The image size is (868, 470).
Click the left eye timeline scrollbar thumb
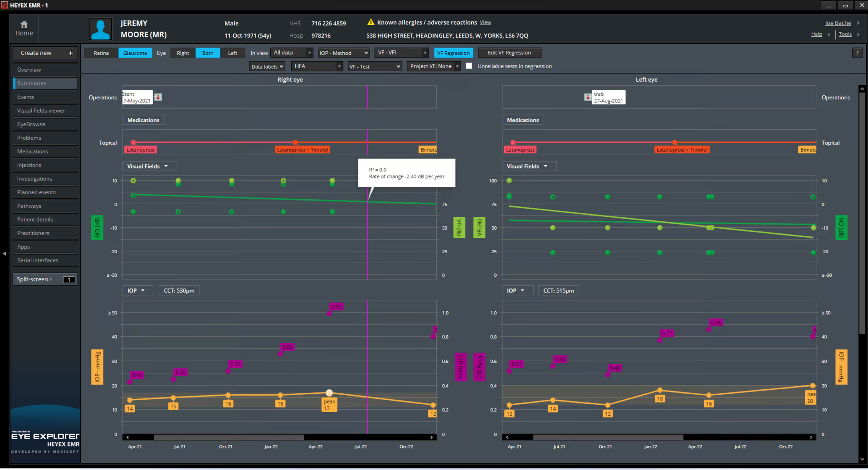[x=608, y=437]
